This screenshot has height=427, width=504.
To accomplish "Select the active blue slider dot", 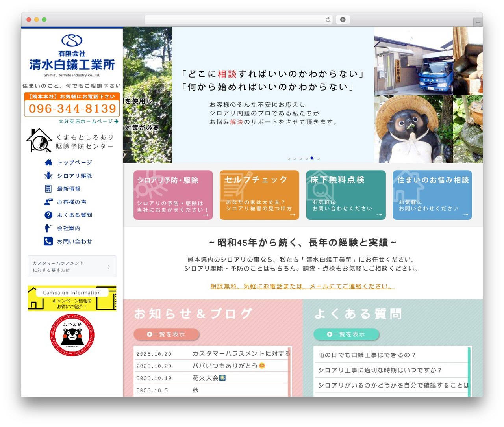I will [x=312, y=158].
